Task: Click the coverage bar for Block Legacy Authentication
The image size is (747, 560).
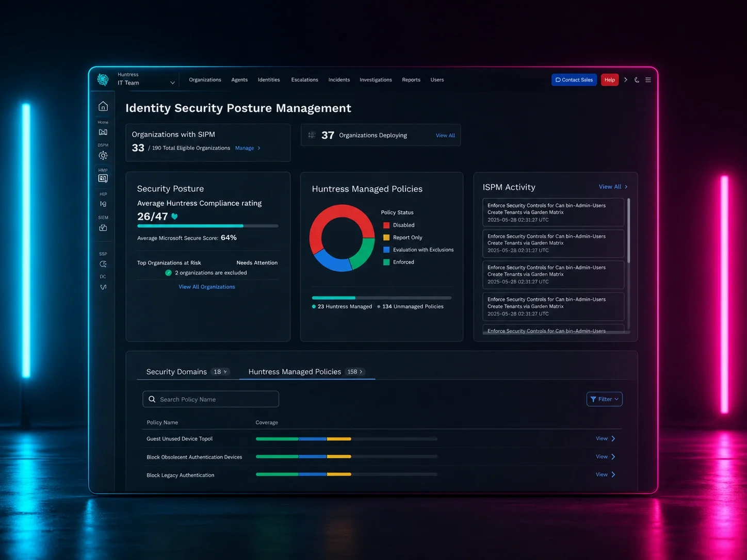Action: (347, 474)
